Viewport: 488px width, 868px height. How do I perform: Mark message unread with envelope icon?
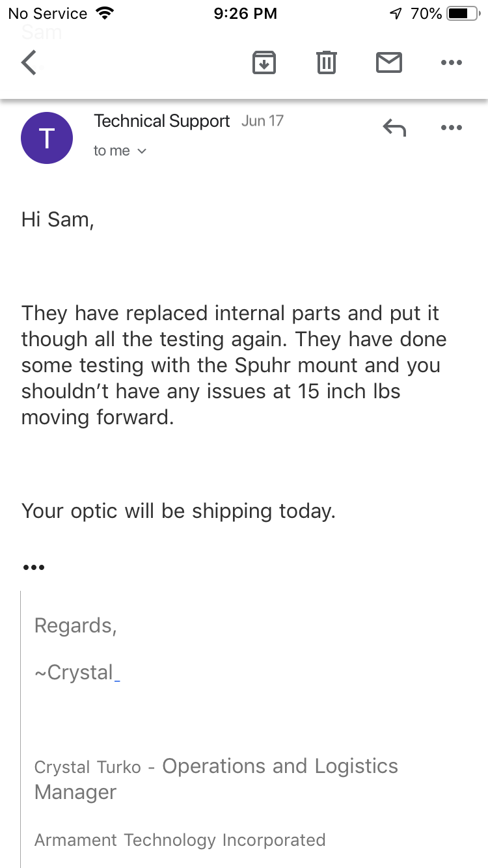point(389,63)
